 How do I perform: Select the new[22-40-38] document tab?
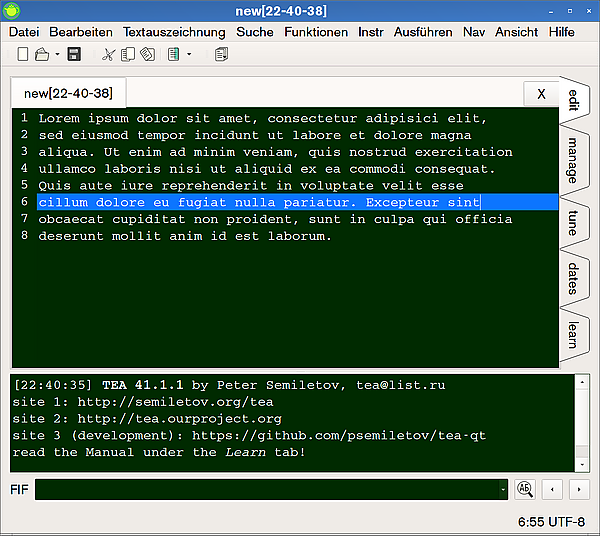point(68,93)
